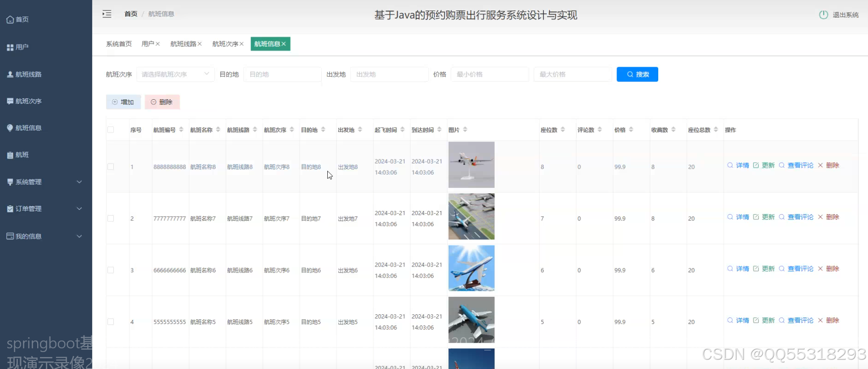Click the 最大价格 input field
868x369 pixels.
572,74
